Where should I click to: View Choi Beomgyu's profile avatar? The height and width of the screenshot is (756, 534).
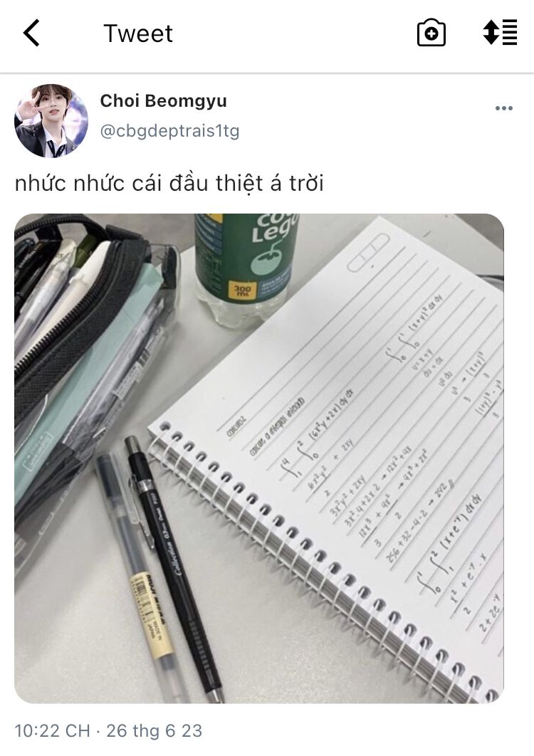(51, 121)
